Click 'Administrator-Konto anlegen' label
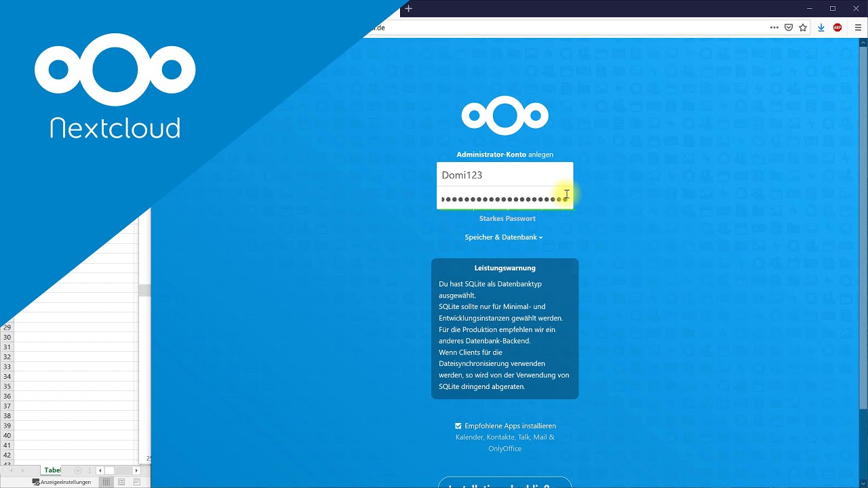868x488 pixels. point(505,155)
